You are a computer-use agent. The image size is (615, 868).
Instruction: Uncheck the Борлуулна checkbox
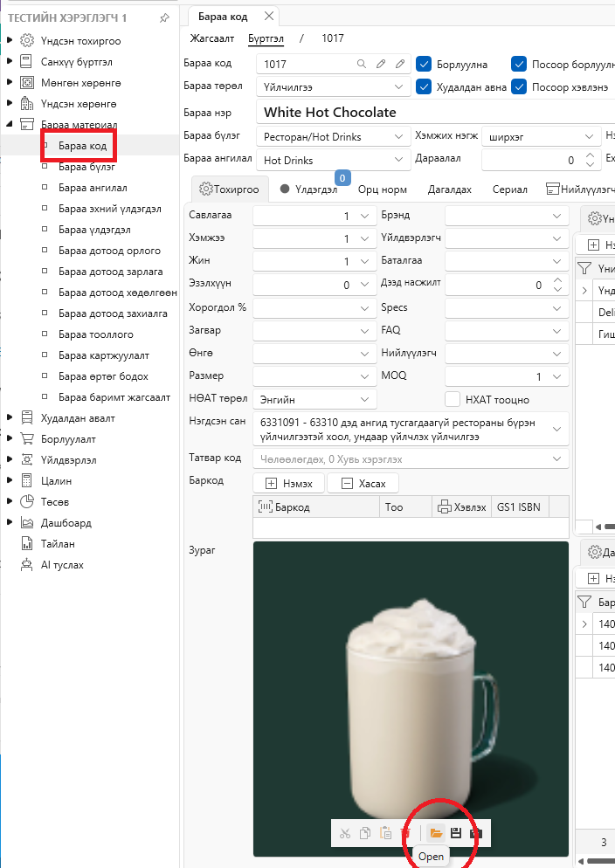point(424,65)
